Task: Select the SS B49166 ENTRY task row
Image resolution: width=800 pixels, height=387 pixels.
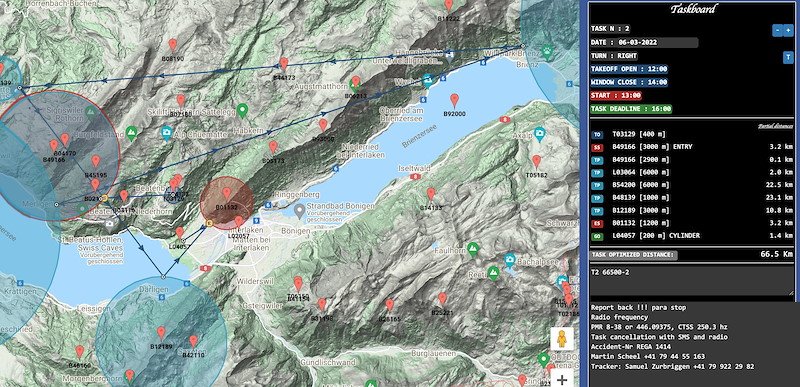Action: pos(692,147)
